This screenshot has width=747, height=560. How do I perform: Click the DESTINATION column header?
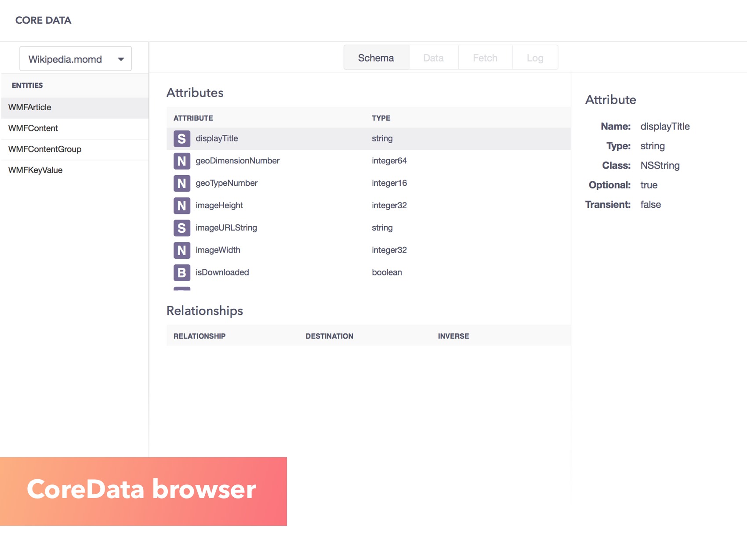pyautogui.click(x=329, y=336)
